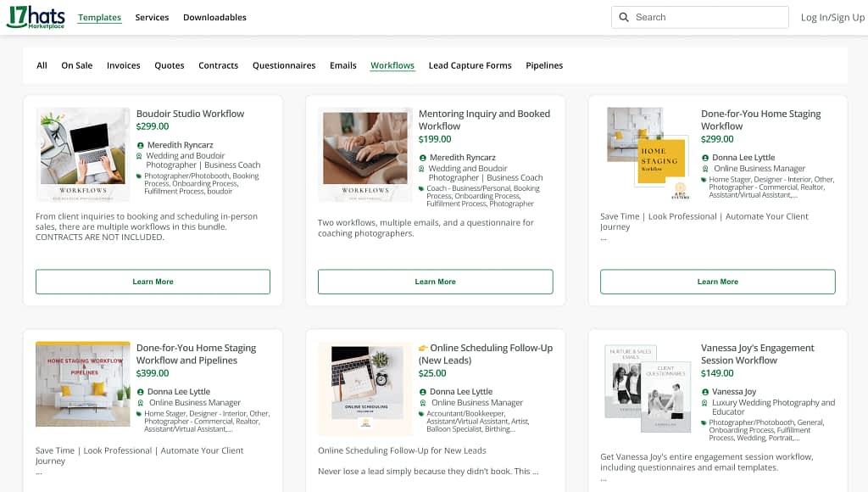Click ribbon icon in $299 Home Staging card
The image size is (868, 492).
pos(704,169)
